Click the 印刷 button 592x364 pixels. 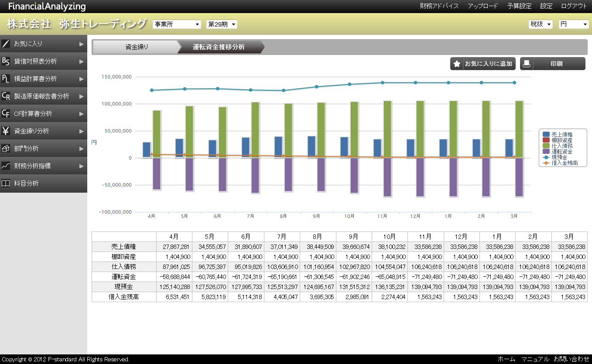(553, 64)
